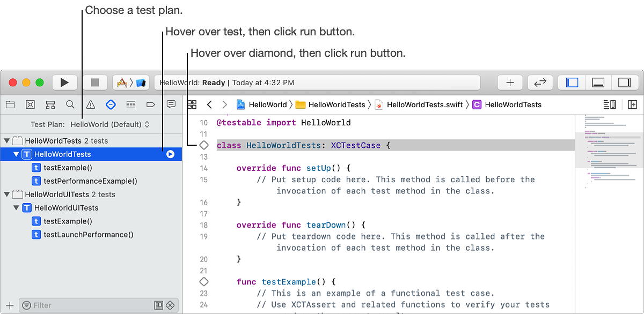Click filter-scope icon left of Filter text
This screenshot has height=314, width=644.
tap(27, 305)
